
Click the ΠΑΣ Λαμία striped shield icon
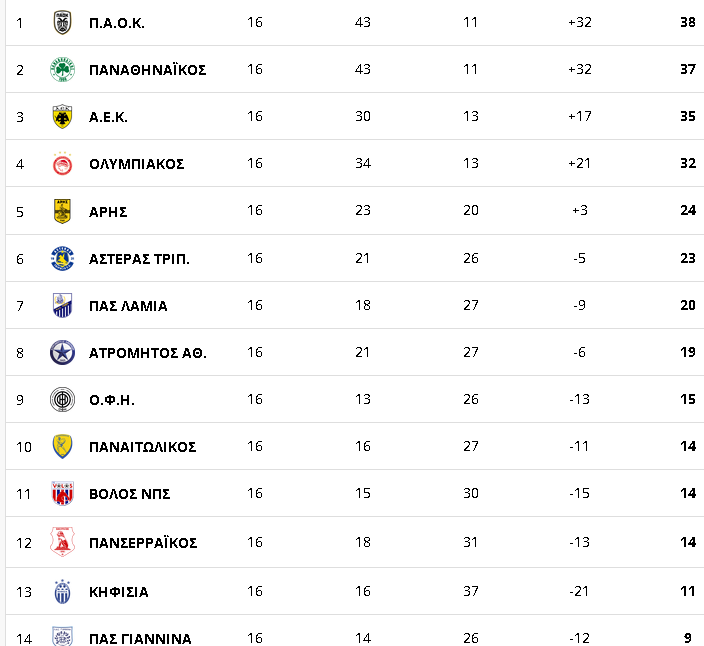[62, 305]
